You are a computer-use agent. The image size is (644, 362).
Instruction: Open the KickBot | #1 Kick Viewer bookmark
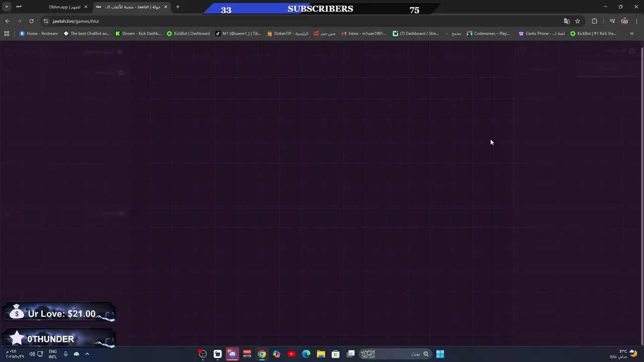pos(593,34)
